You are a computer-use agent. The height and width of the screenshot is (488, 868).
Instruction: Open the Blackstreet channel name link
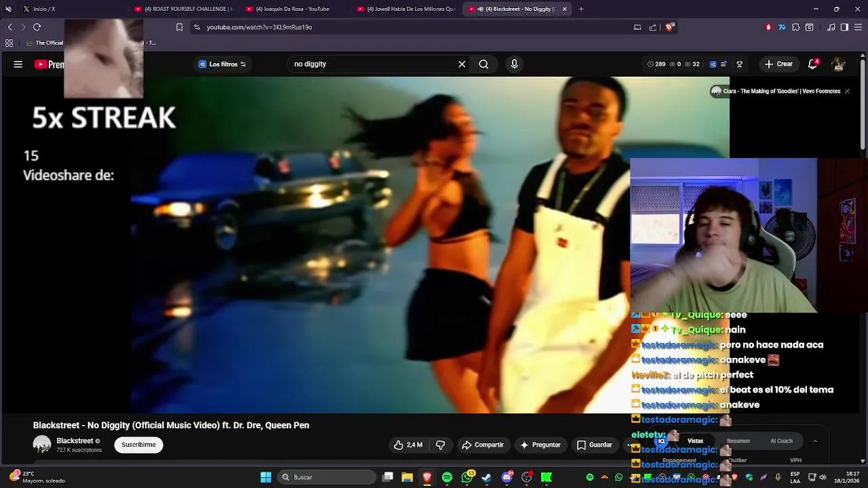click(75, 441)
